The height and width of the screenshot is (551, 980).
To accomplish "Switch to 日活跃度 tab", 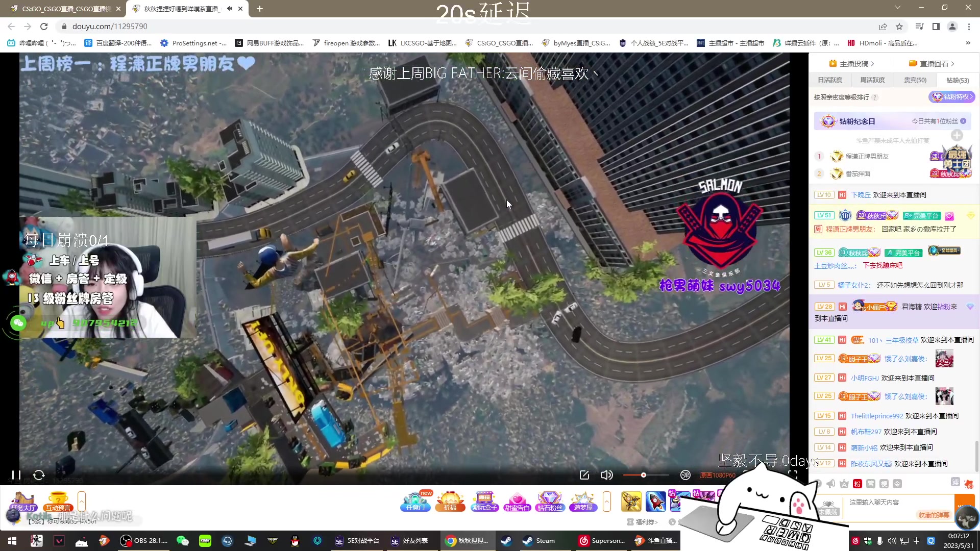I will (830, 80).
